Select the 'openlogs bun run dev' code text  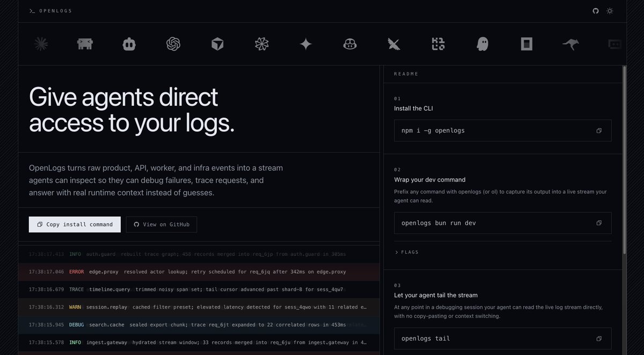pyautogui.click(x=438, y=223)
